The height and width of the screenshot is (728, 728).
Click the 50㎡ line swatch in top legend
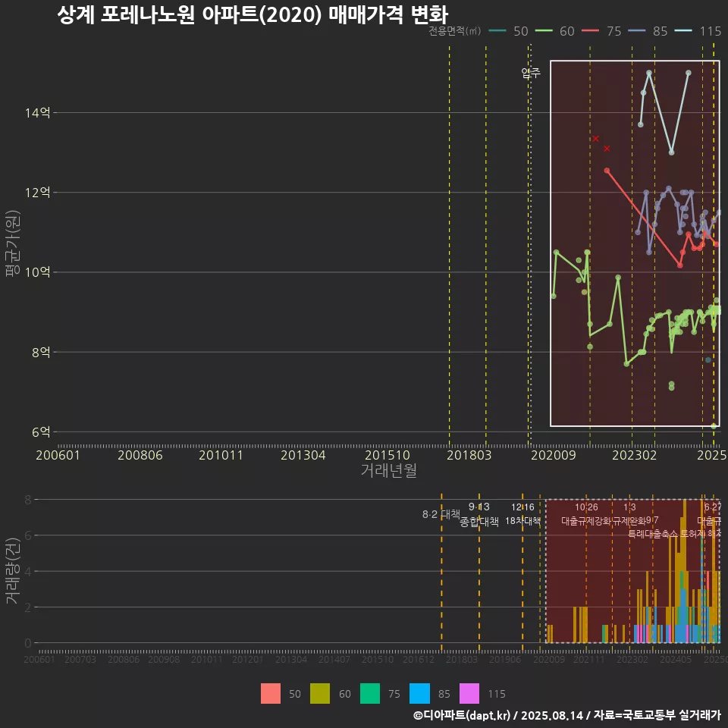[x=497, y=31]
